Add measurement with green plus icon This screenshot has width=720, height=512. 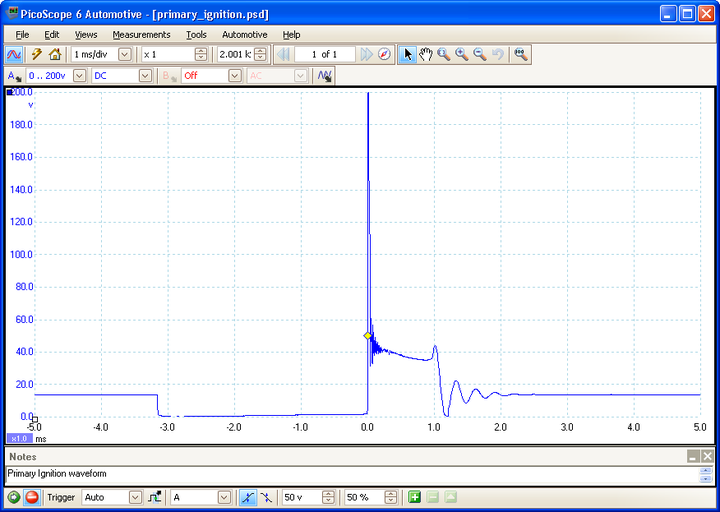(x=415, y=497)
